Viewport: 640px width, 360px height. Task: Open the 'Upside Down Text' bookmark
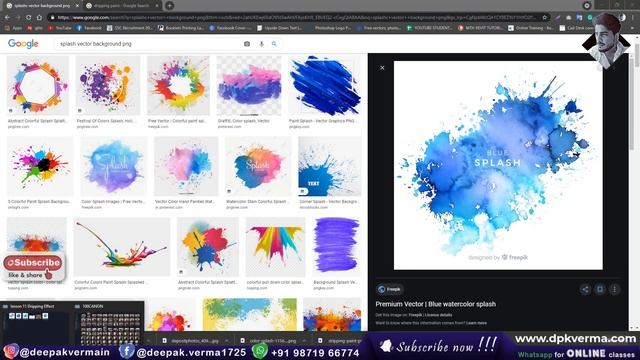(280, 28)
